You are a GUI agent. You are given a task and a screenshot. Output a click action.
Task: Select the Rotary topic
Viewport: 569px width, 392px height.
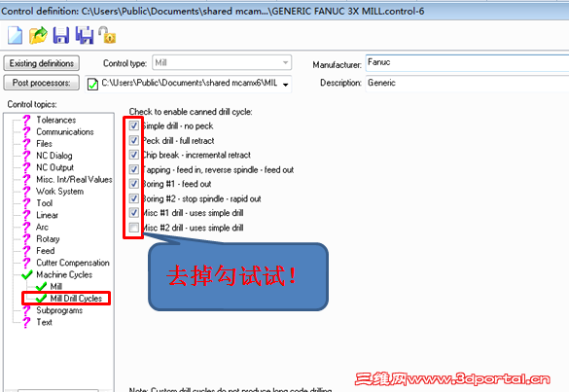(48, 239)
